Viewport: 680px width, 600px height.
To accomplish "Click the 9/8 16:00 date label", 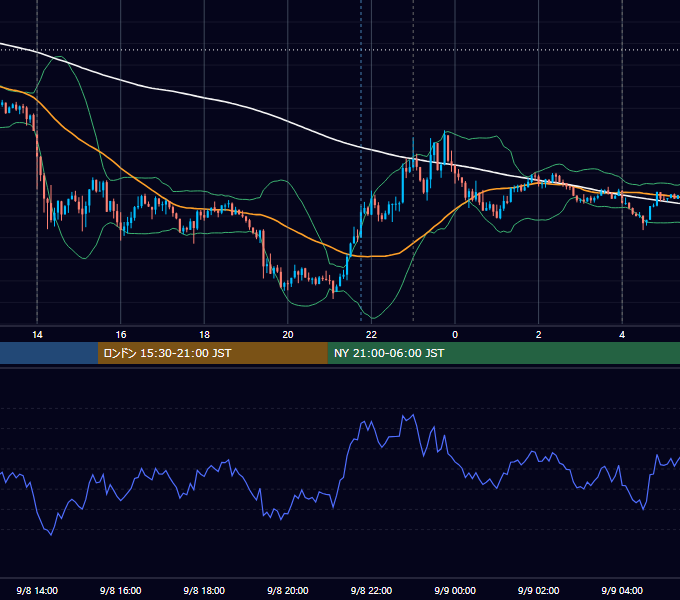I will (x=121, y=590).
